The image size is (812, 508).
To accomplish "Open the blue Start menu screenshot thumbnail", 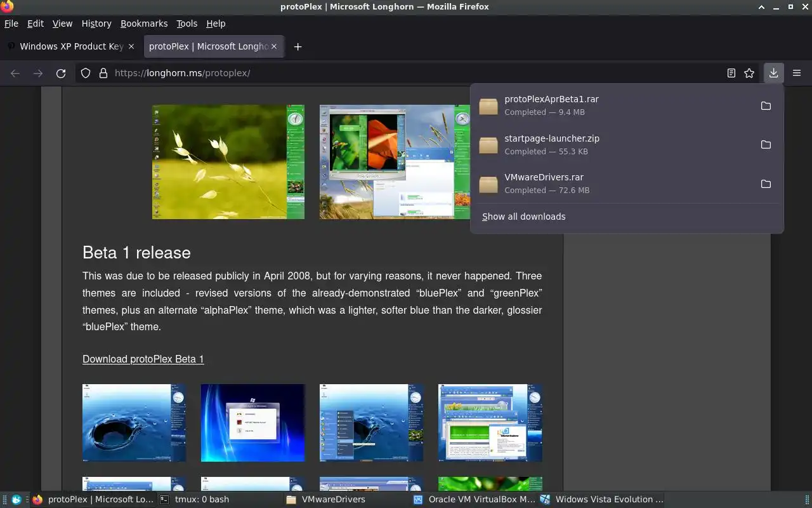I will [x=372, y=423].
